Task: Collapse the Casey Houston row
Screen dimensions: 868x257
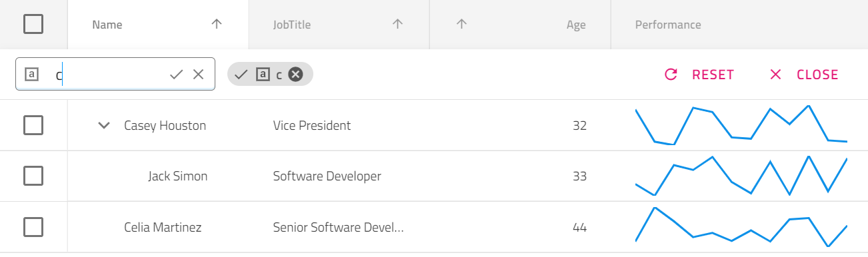Action: tap(103, 125)
